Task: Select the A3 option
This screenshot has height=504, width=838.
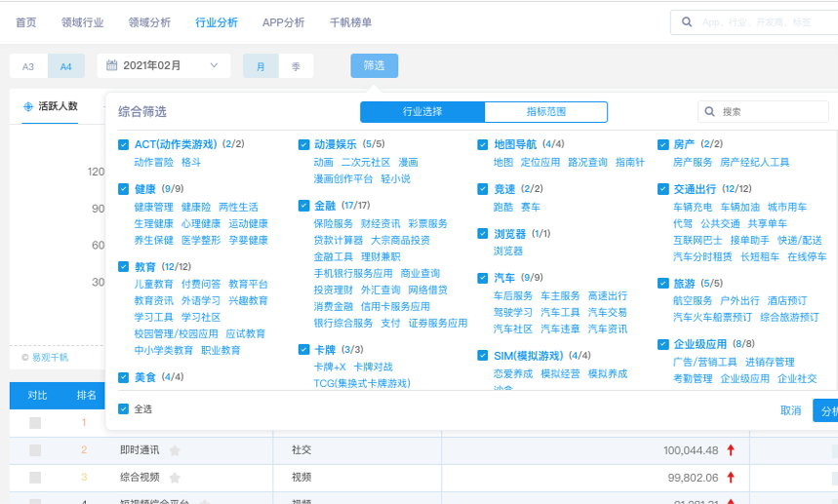Action: click(x=28, y=66)
